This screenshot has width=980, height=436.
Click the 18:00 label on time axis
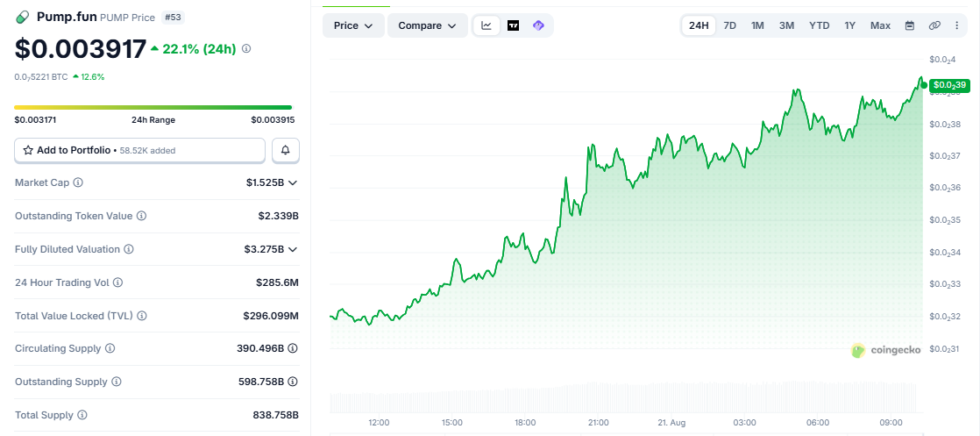click(525, 423)
